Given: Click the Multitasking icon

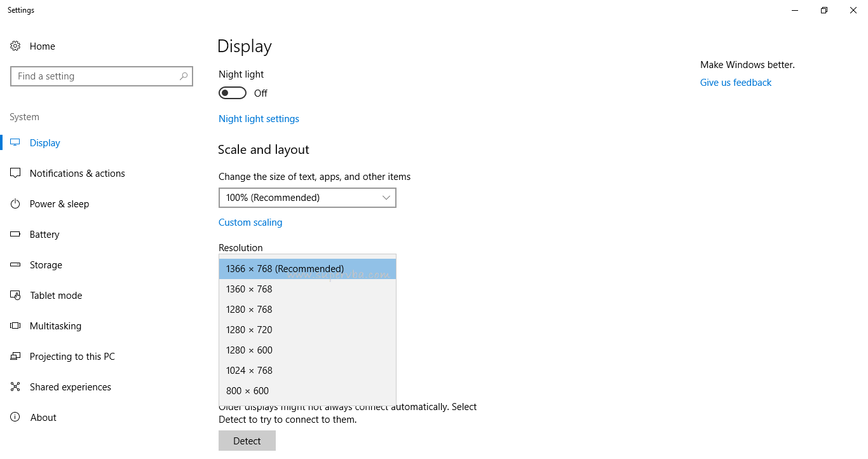Looking at the screenshot, I should pos(15,326).
